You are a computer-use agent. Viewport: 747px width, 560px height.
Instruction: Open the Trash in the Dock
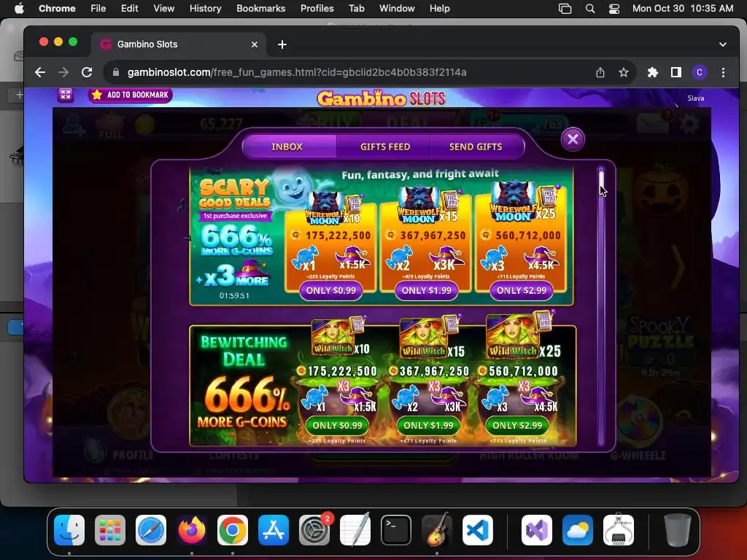(x=678, y=530)
